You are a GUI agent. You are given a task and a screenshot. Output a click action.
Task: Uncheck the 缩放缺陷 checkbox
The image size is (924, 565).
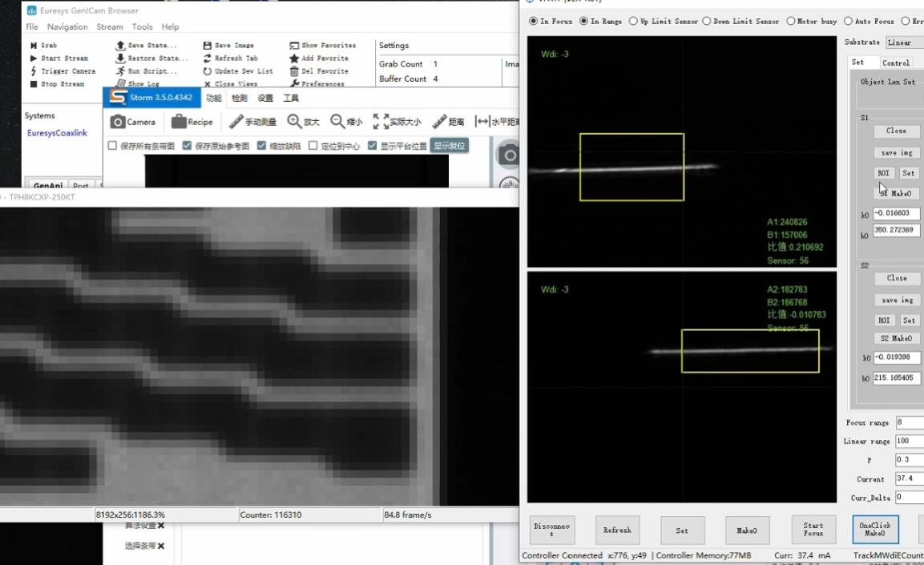tap(261, 146)
